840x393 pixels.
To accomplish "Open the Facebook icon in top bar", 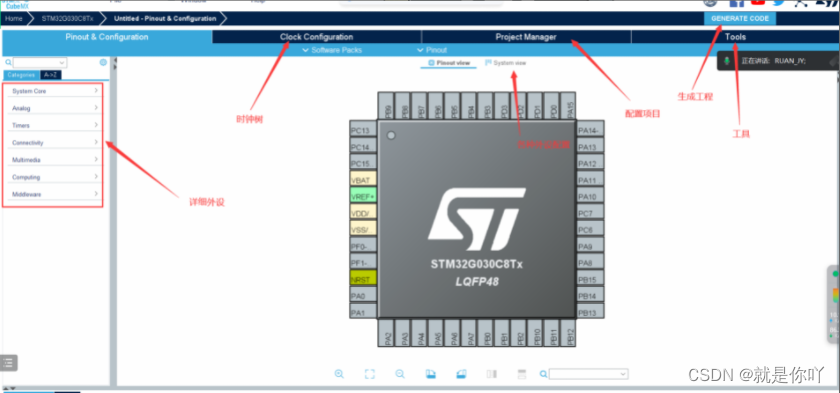I will coord(737,3).
